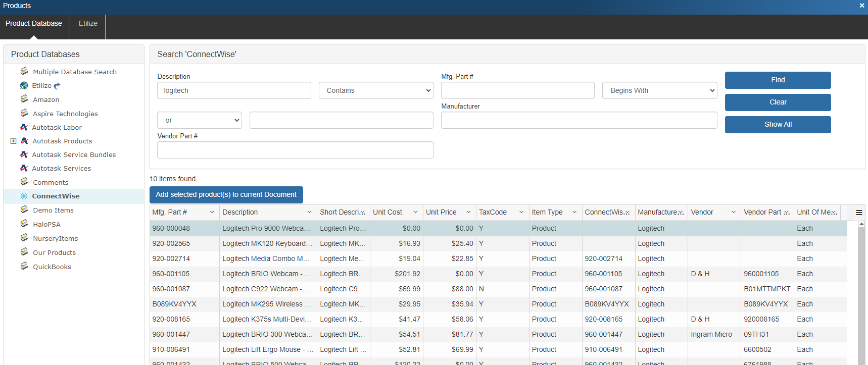The image size is (868, 365).
Task: Click the Multiple Database Search icon
Action: (x=24, y=71)
